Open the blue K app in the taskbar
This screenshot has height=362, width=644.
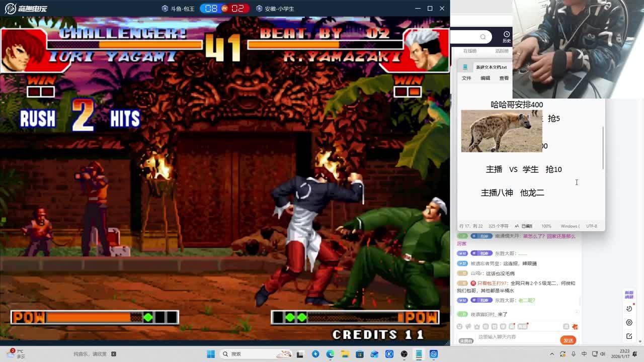tap(389, 354)
